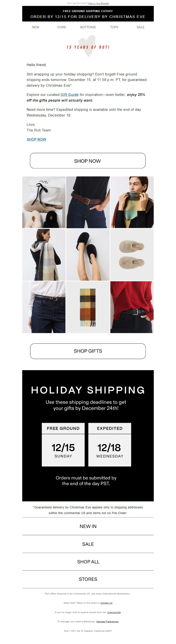Viewport: 176px width, 644px height.
Task: Follow the Gift Guide hyperlink
Action: pos(70,95)
